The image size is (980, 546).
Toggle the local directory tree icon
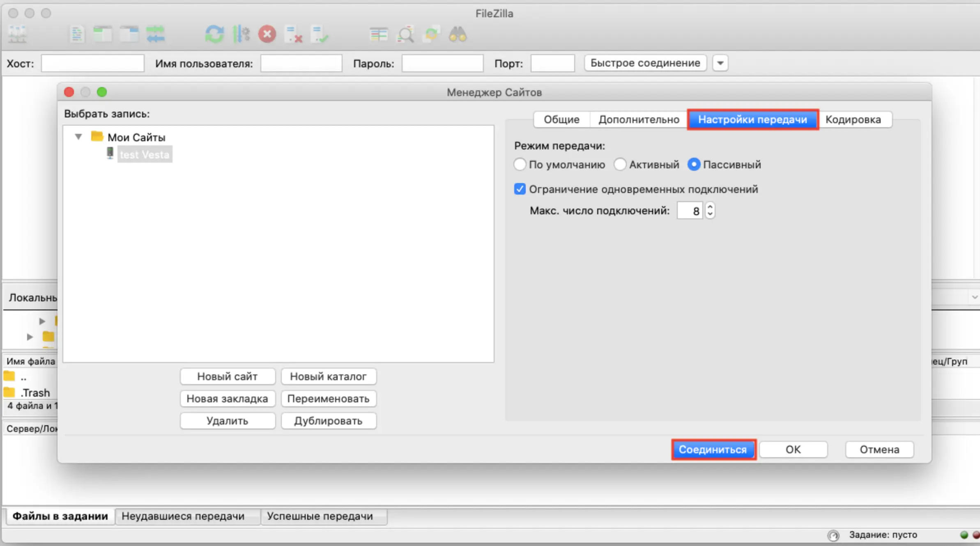(103, 34)
